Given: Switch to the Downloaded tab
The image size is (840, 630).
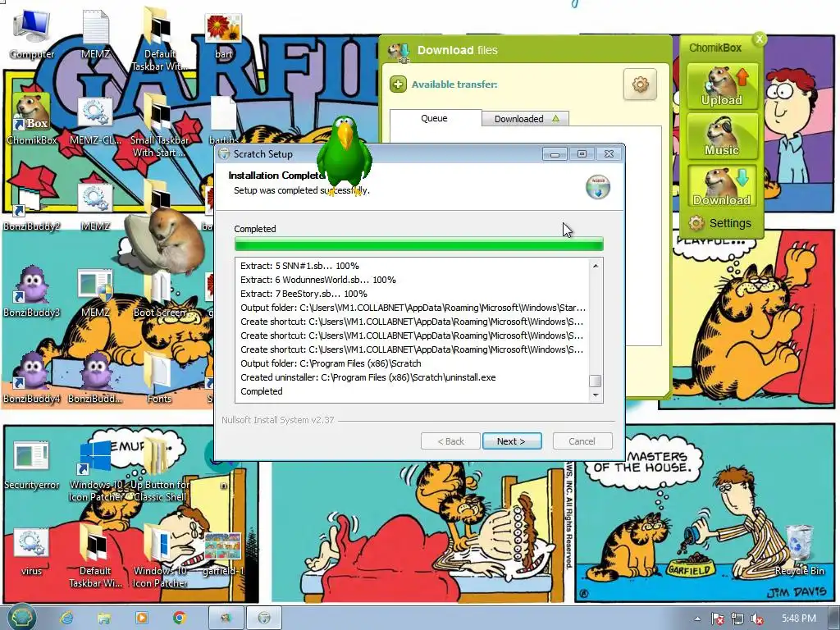Looking at the screenshot, I should [525, 118].
